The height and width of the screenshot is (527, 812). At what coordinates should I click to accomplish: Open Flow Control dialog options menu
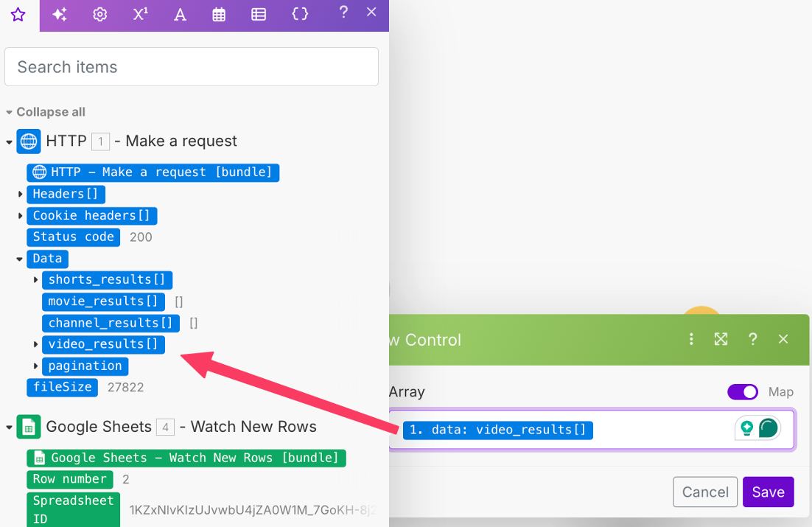(x=691, y=339)
